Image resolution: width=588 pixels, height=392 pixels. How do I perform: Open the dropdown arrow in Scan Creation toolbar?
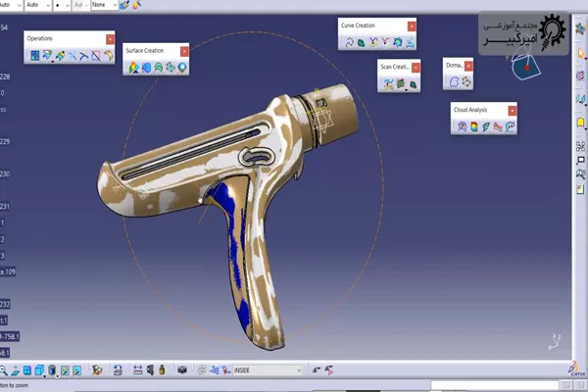point(406,90)
